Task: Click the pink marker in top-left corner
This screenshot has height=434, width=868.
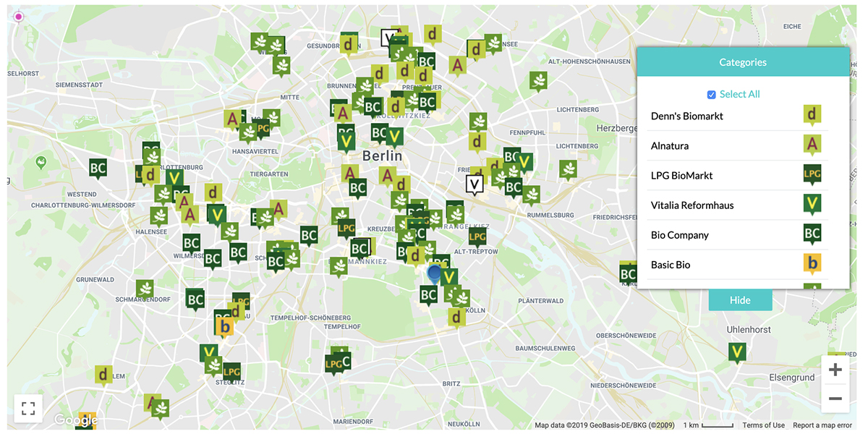Action: pos(19,17)
